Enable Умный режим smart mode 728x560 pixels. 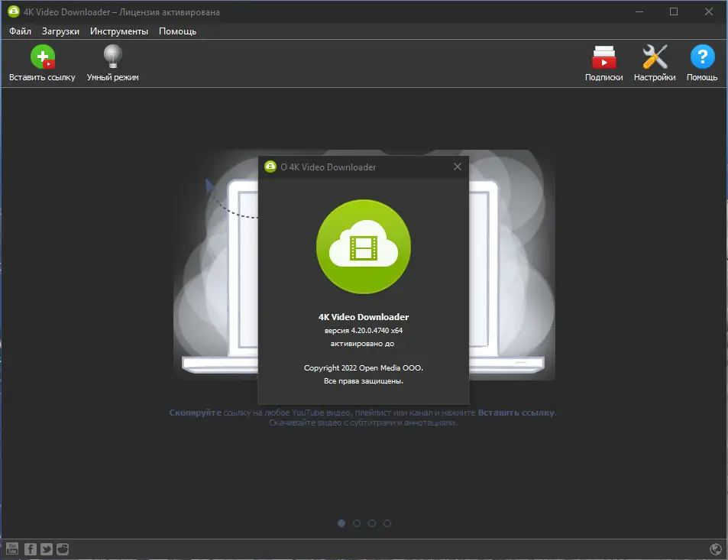(112, 63)
